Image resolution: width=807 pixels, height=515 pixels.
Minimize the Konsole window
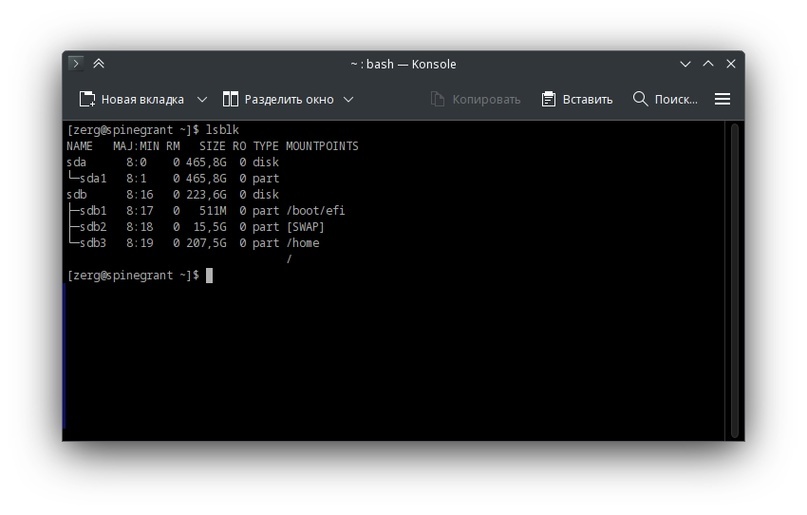[685, 64]
